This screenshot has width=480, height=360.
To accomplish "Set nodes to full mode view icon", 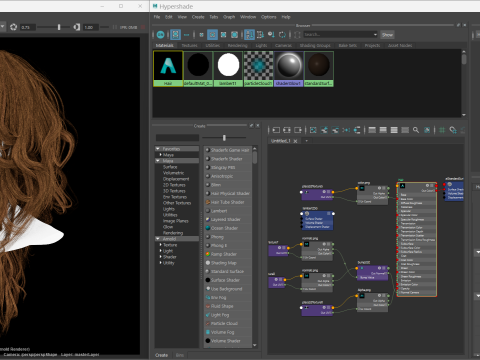I will coord(394,130).
